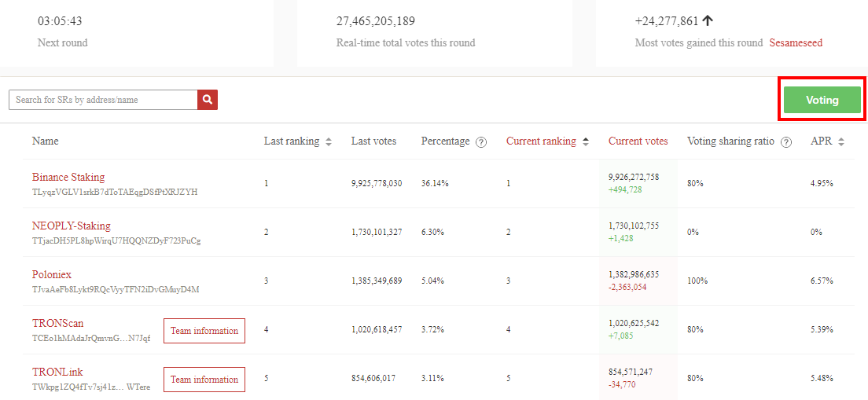Open the TRONLink SR link
This screenshot has width=868, height=400.
point(57,372)
